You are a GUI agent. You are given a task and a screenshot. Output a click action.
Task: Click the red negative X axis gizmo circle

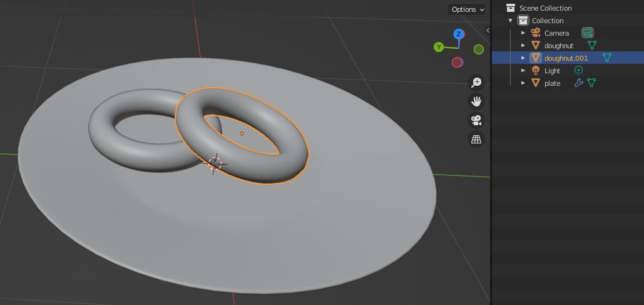pyautogui.click(x=457, y=63)
